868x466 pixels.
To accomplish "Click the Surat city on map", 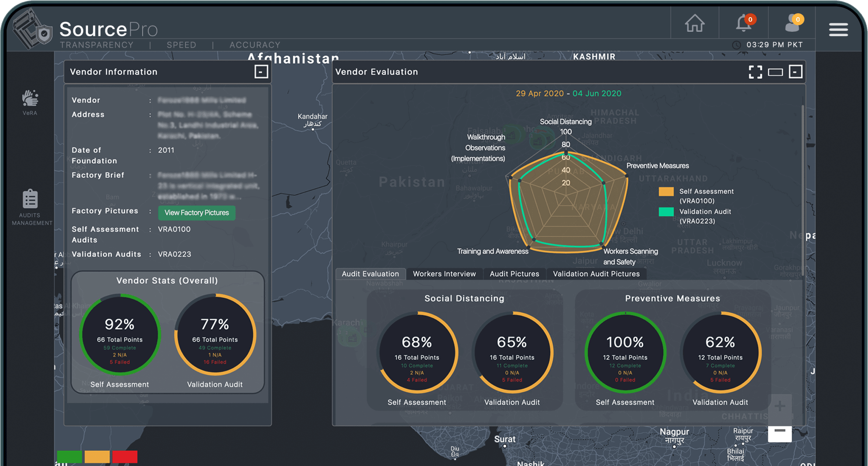I will [x=505, y=439].
